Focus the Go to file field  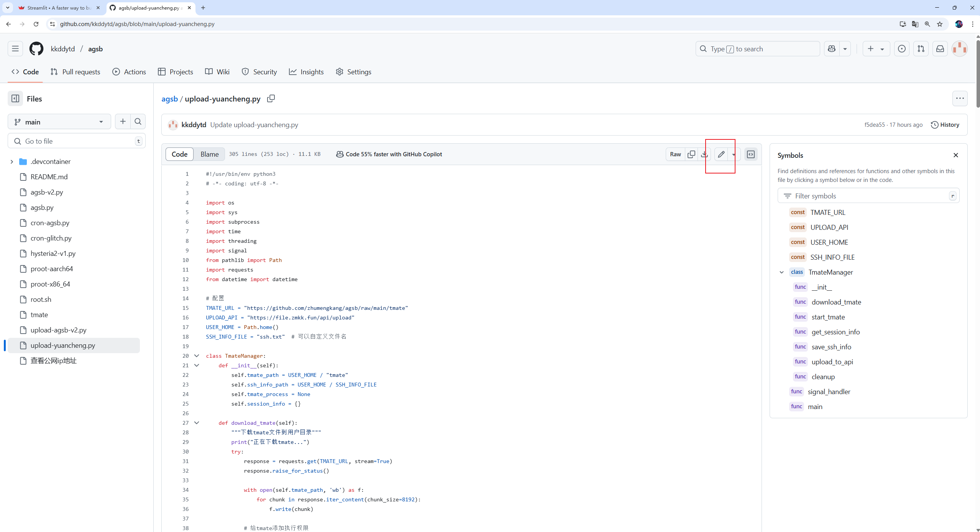pyautogui.click(x=77, y=141)
